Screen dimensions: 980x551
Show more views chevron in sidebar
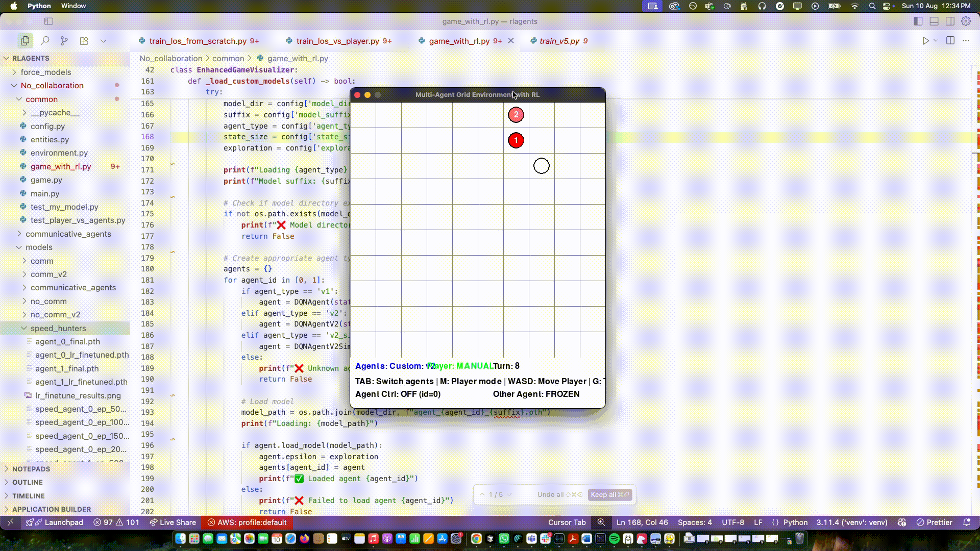click(x=103, y=41)
